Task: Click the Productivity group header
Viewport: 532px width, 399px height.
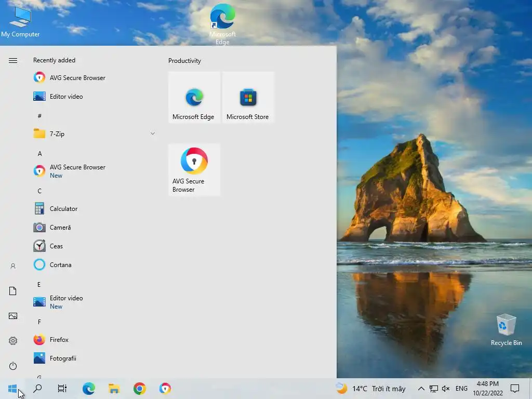Action: pos(184,61)
